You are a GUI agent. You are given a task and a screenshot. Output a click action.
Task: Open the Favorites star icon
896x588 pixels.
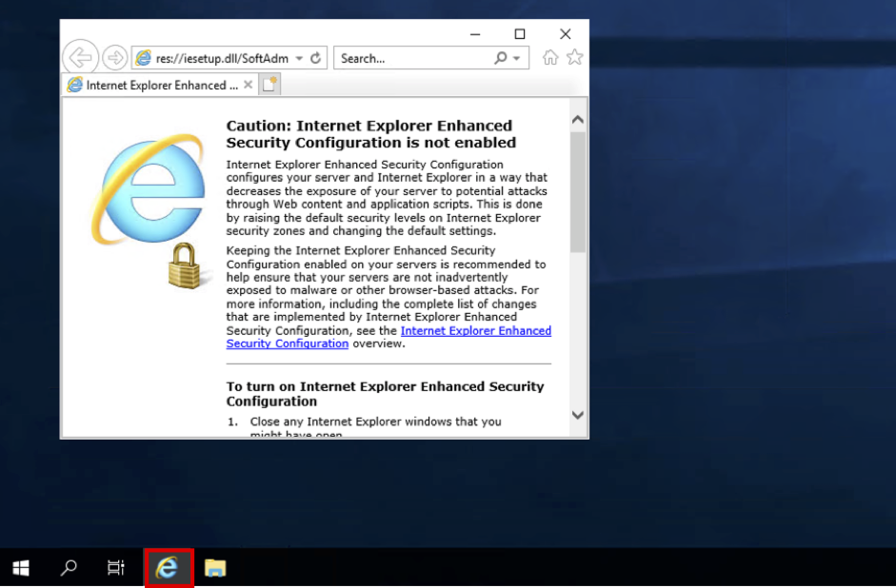[x=574, y=58]
